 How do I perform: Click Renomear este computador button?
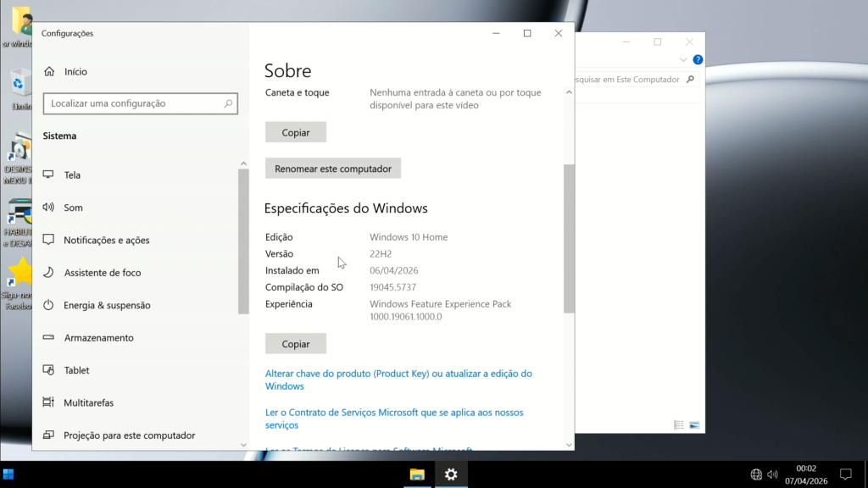332,169
